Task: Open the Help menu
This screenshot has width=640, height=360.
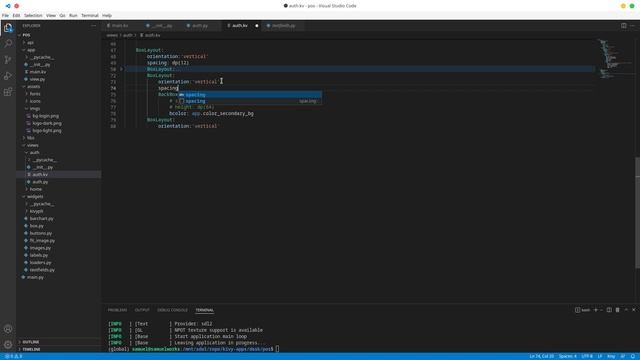Action: coord(107,16)
